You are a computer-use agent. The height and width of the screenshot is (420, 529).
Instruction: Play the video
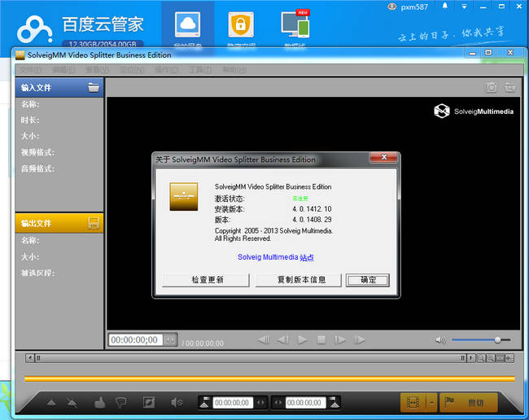[302, 339]
